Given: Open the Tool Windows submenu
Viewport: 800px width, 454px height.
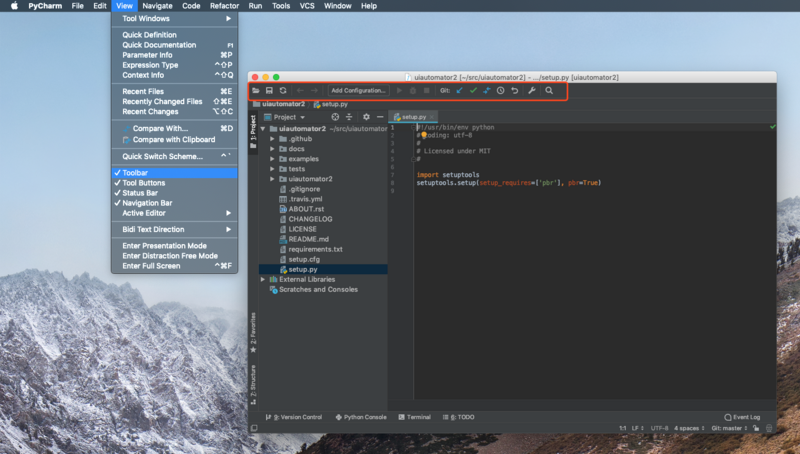Looking at the screenshot, I should click(174, 18).
